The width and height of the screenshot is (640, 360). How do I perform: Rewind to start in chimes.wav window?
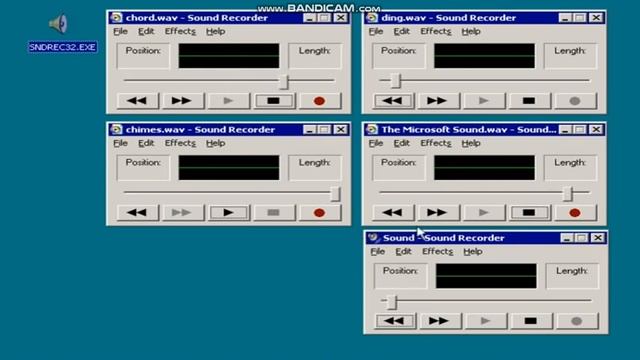click(x=138, y=213)
